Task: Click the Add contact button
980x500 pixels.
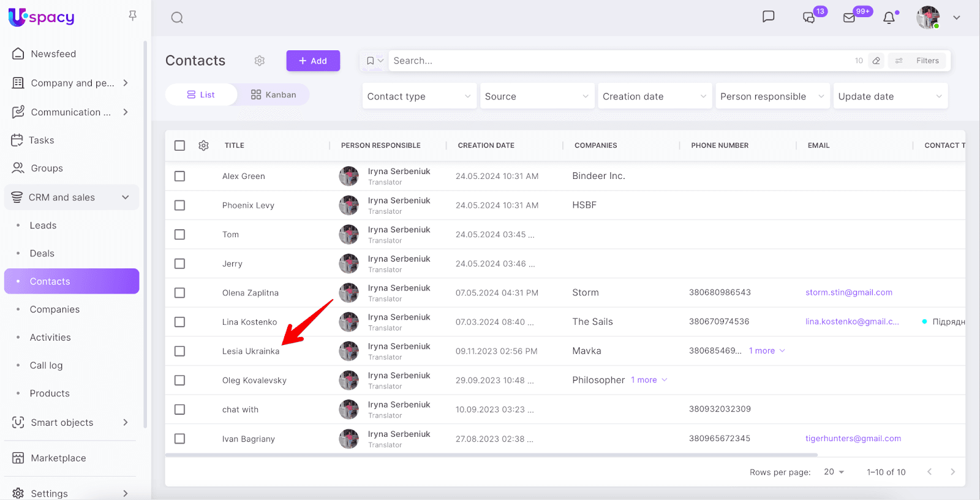Action: tap(313, 61)
